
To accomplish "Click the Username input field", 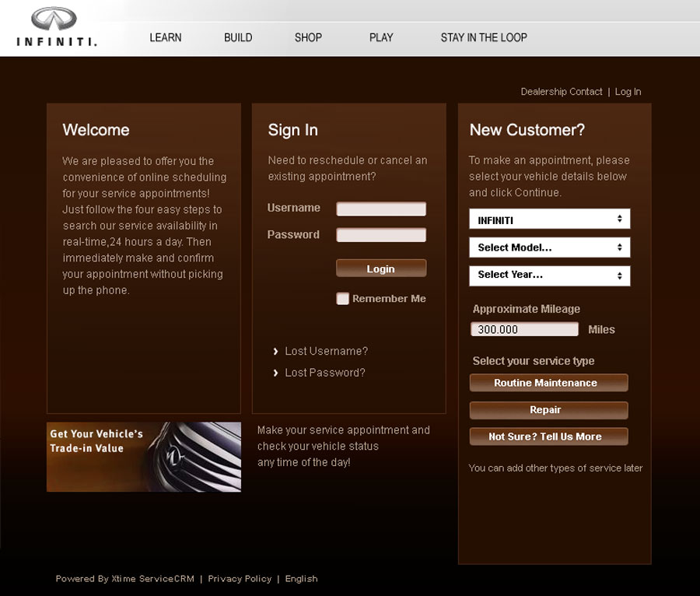I will click(x=381, y=209).
